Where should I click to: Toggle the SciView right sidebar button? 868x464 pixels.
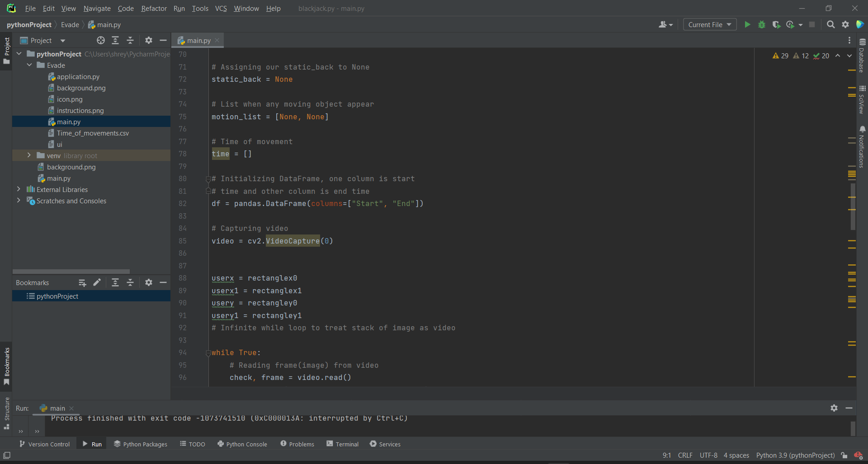pos(862,100)
